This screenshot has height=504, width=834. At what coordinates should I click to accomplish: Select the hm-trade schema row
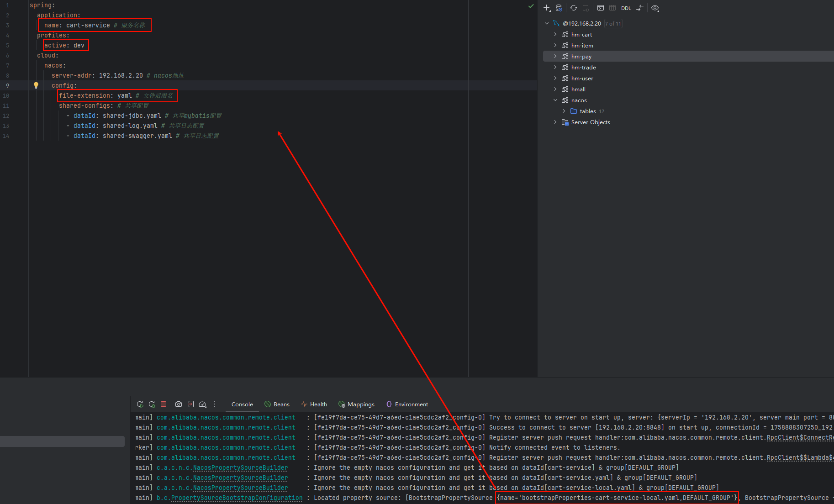pos(688,67)
